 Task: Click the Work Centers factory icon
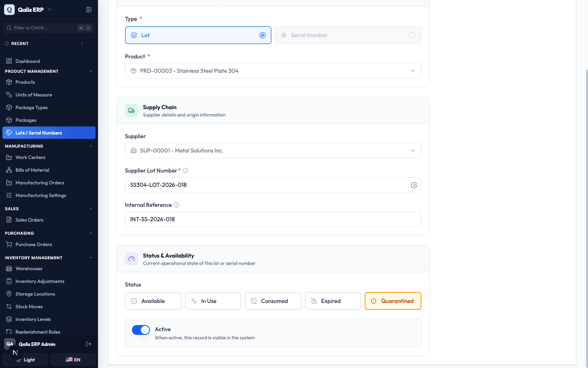click(9, 157)
